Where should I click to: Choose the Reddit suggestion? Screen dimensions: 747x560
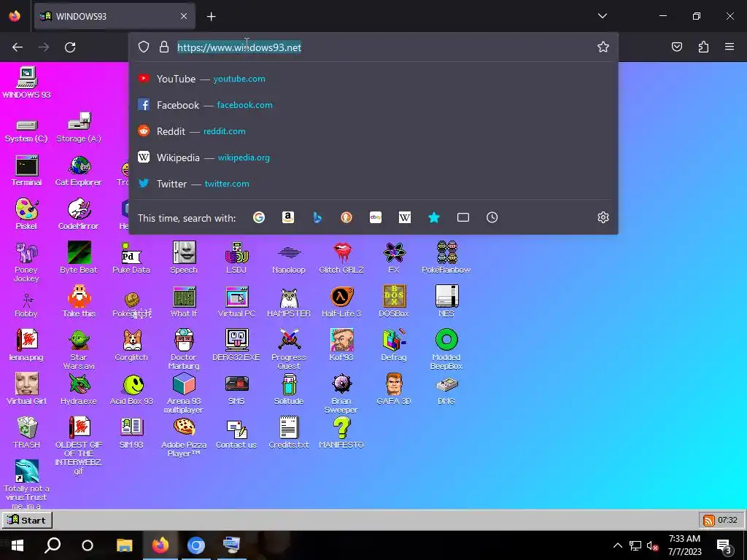373,131
